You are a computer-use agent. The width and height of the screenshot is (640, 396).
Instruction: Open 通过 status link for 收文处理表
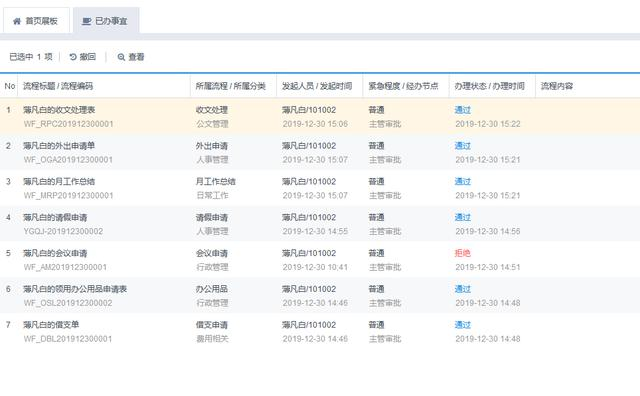(x=462, y=110)
